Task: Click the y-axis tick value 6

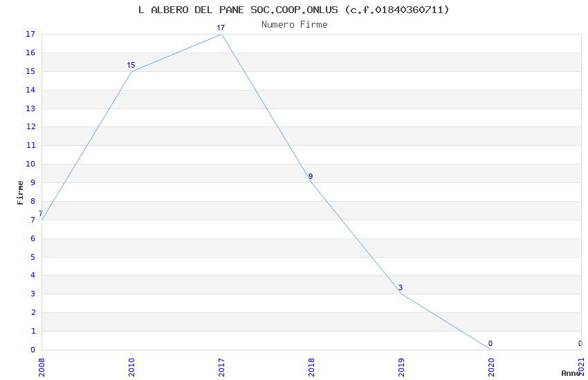Action: pos(33,238)
